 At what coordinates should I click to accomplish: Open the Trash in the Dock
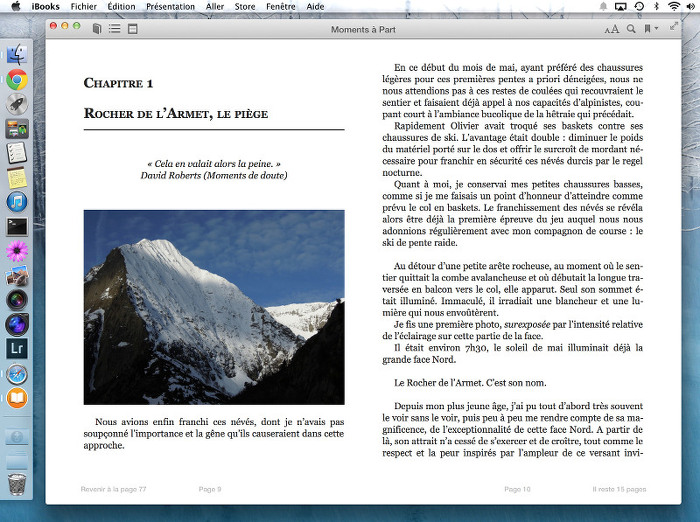click(x=17, y=484)
